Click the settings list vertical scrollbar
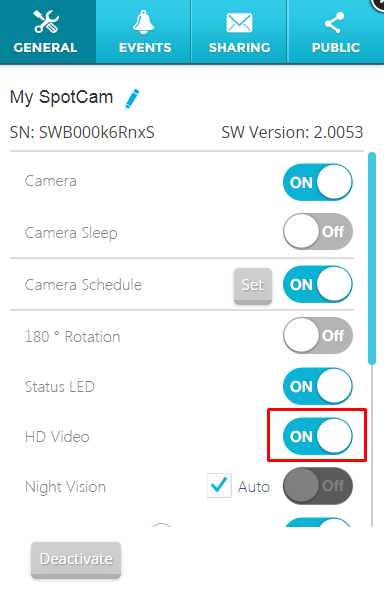 coord(372,258)
